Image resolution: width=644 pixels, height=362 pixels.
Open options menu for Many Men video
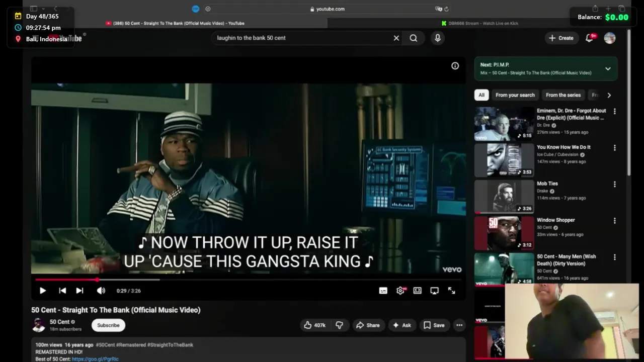(x=614, y=257)
